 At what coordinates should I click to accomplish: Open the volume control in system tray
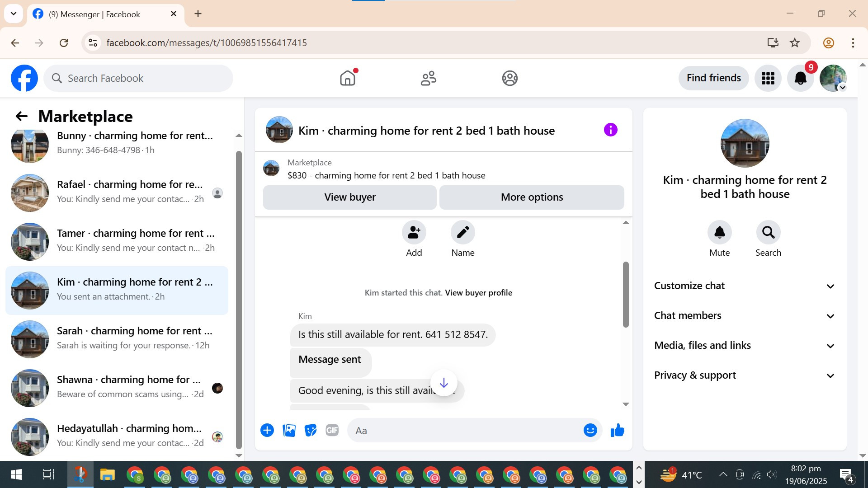772,474
